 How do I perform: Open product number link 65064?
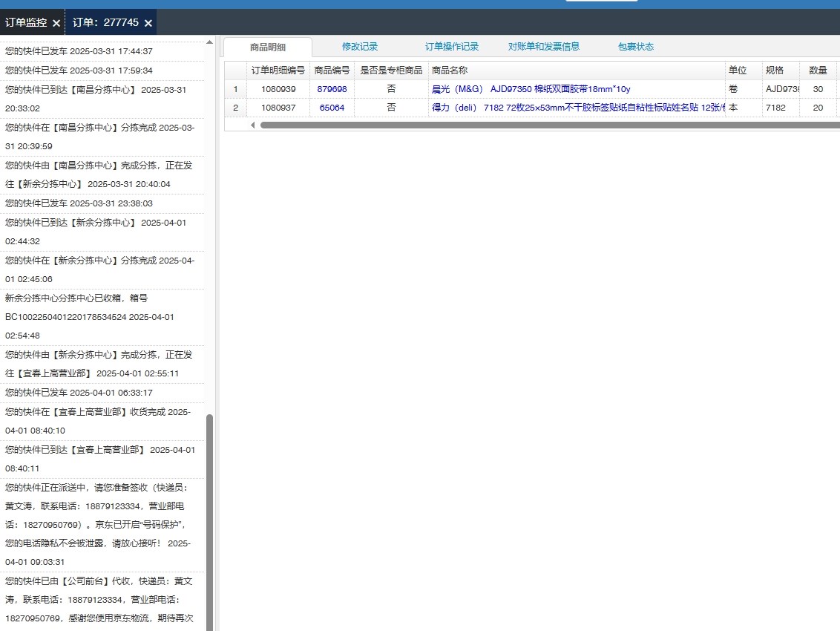coord(332,108)
